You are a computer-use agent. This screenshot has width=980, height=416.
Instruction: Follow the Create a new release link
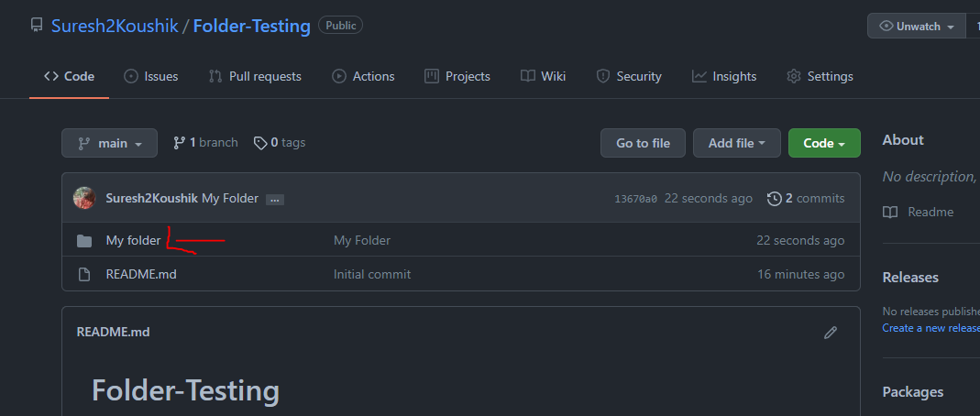(x=930, y=328)
